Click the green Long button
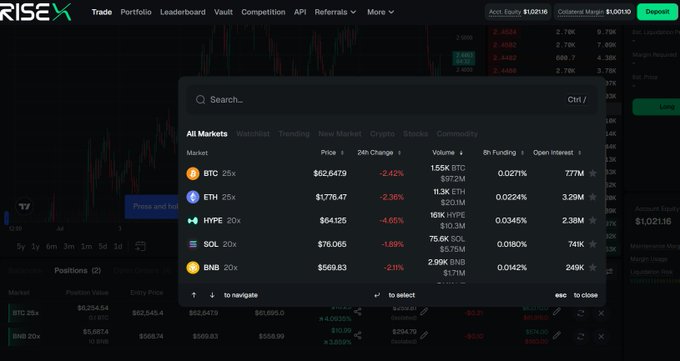Screen dimensions: 680x361 [x=656, y=107]
